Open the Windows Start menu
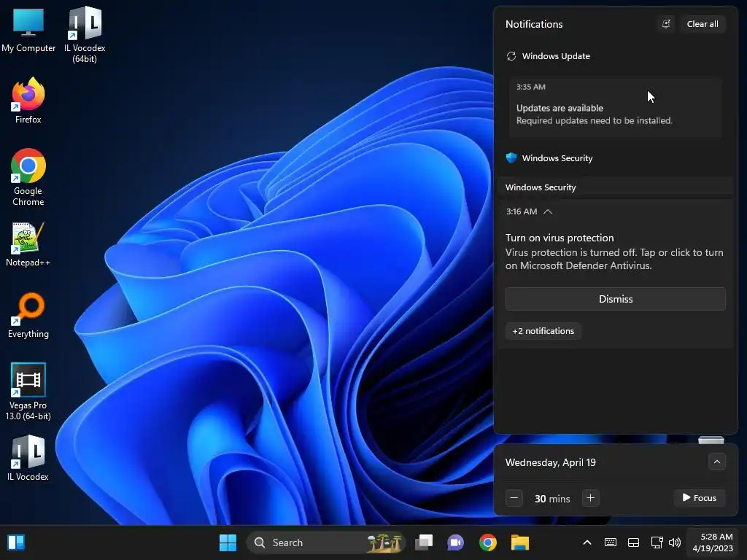This screenshot has height=560, width=747. [228, 542]
